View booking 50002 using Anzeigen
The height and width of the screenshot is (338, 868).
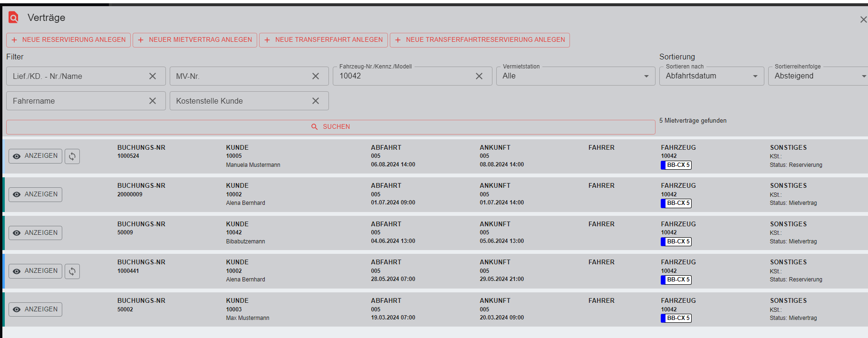[36, 309]
